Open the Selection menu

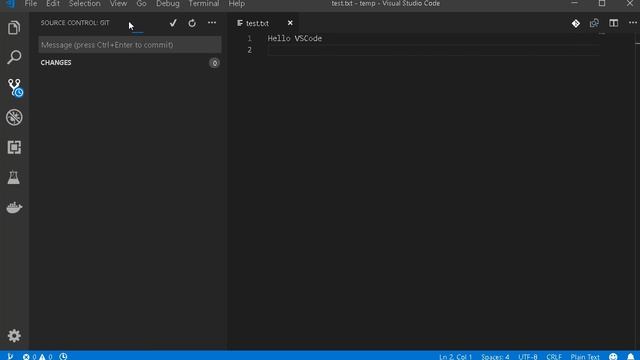point(84,4)
